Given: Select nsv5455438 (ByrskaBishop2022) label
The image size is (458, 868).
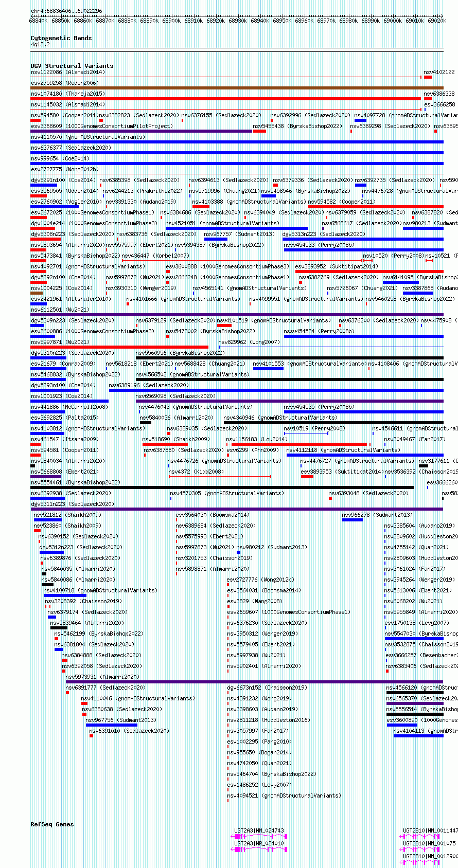Looking at the screenshot, I should [297, 126].
